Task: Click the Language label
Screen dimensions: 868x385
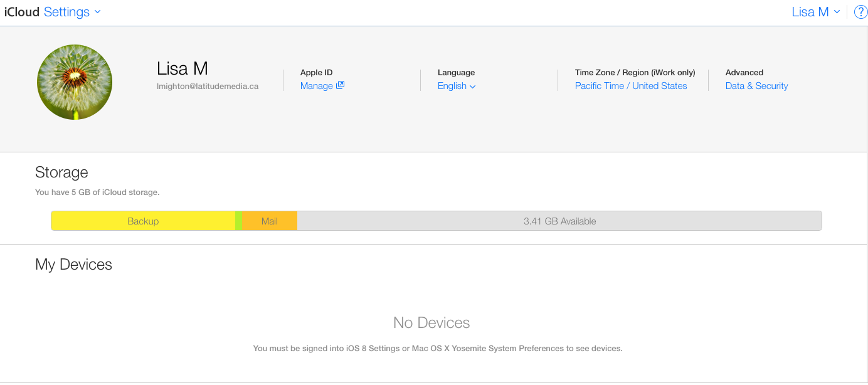Action: (456, 73)
